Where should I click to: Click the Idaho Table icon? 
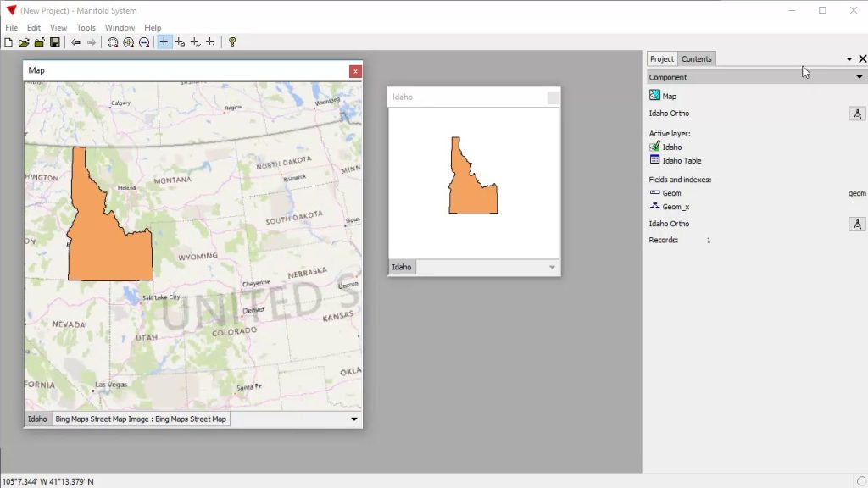pyautogui.click(x=654, y=159)
